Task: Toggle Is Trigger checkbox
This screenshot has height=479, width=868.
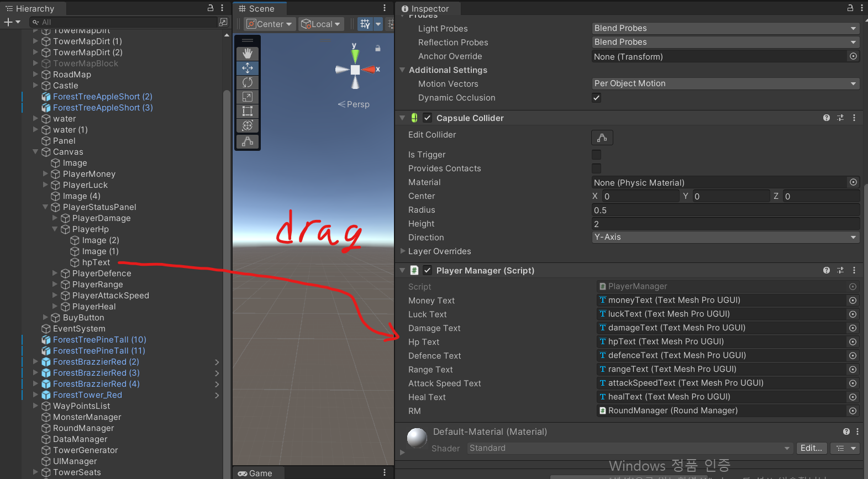Action: coord(596,155)
